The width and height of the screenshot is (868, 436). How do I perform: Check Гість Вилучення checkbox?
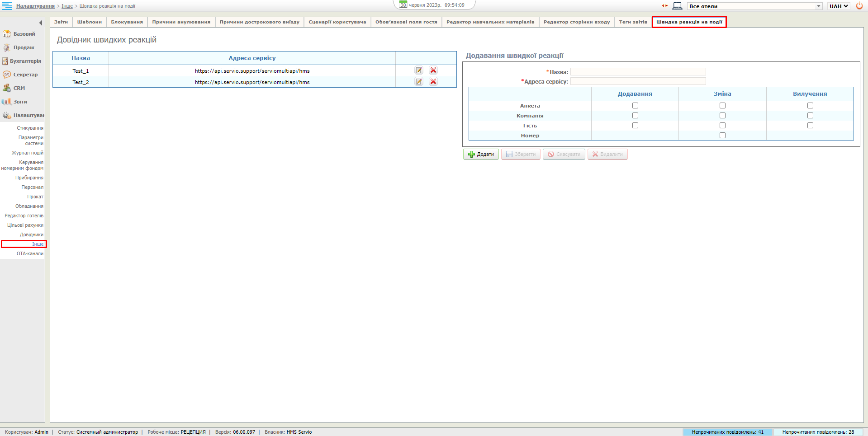810,126
